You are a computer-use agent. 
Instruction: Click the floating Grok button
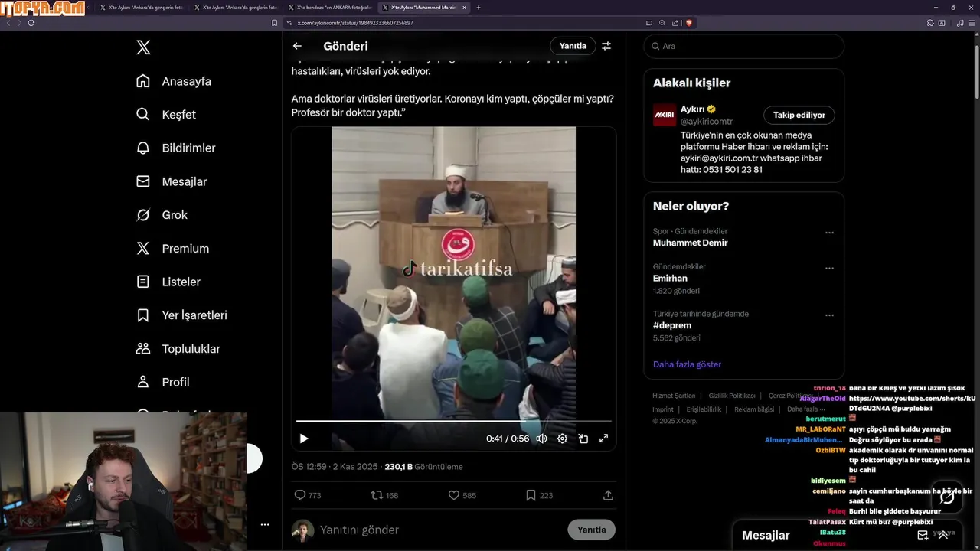pyautogui.click(x=947, y=498)
